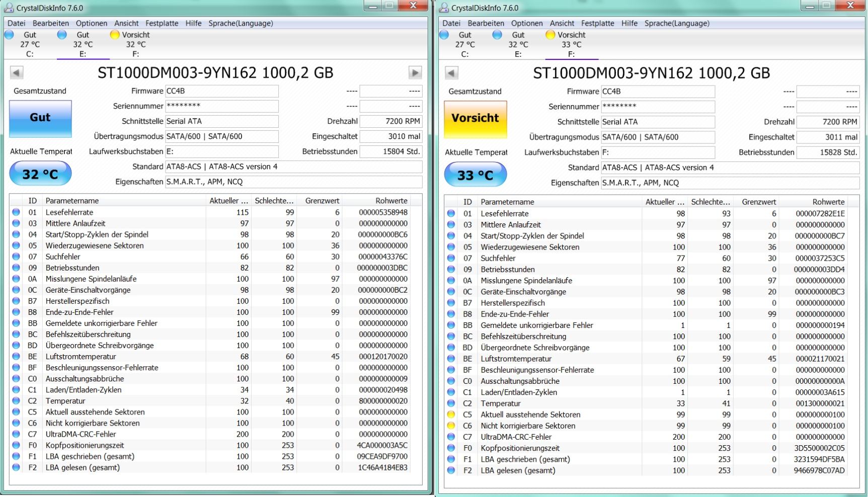This screenshot has width=868, height=497.
Task: Select Ausschaltungsabbrüche row in right window
Action: pyautogui.click(x=646, y=381)
